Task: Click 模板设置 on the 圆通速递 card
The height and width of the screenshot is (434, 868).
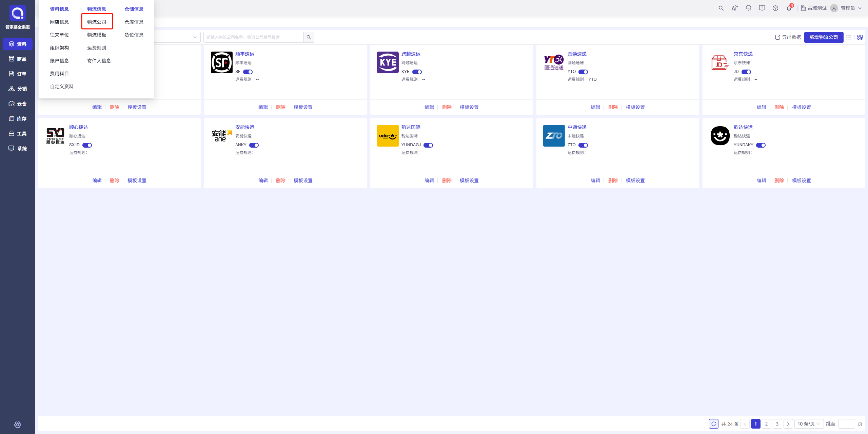Action: (635, 107)
